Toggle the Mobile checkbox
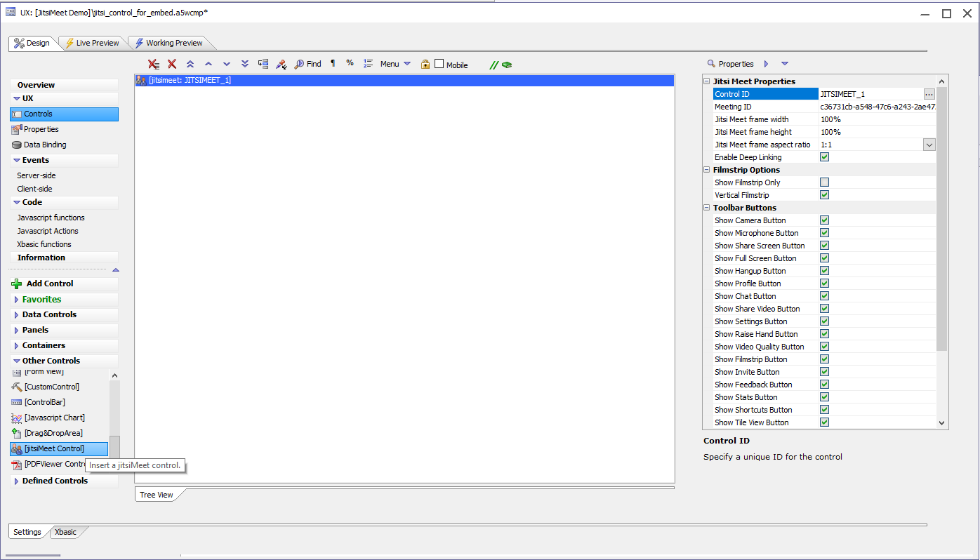980x560 pixels. tap(439, 64)
